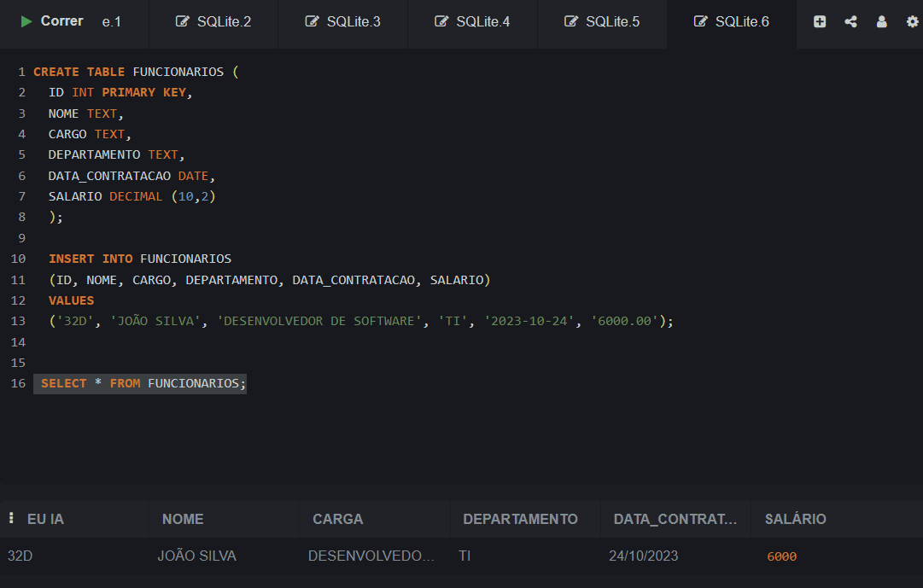
Task: Click the DEPARTAMENTO TEXT line in editor
Action: pyautogui.click(x=117, y=154)
